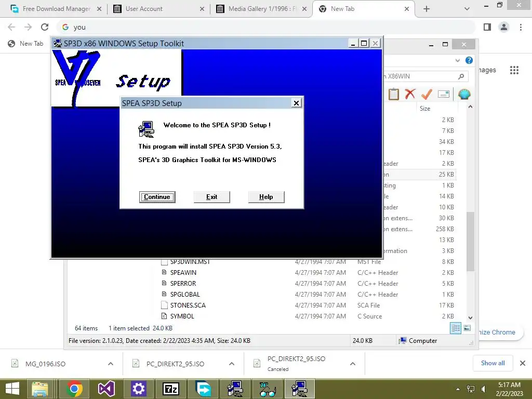This screenshot has width=532, height=399.
Task: Click the search magnifier in X86WIN search box
Action: click(x=461, y=76)
